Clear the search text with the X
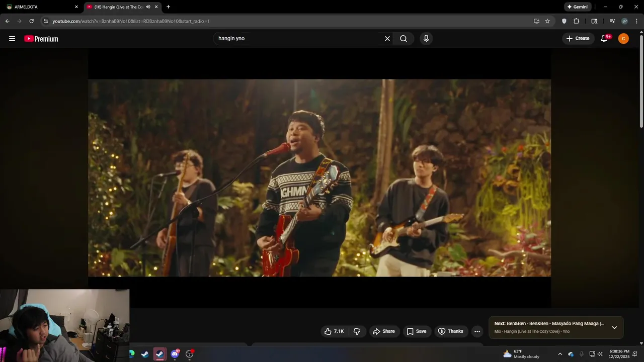 coord(387,39)
